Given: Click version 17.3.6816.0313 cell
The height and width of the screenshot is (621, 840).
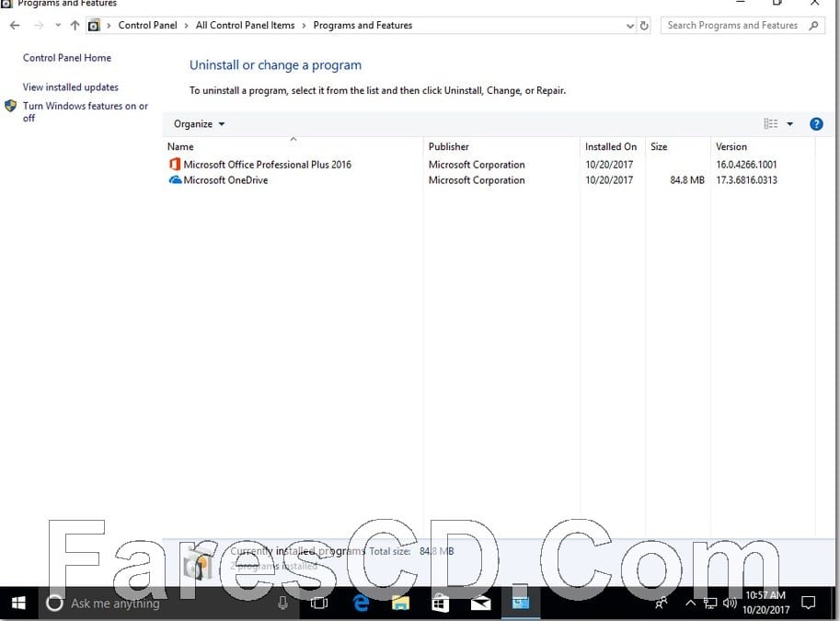Looking at the screenshot, I should click(x=746, y=180).
